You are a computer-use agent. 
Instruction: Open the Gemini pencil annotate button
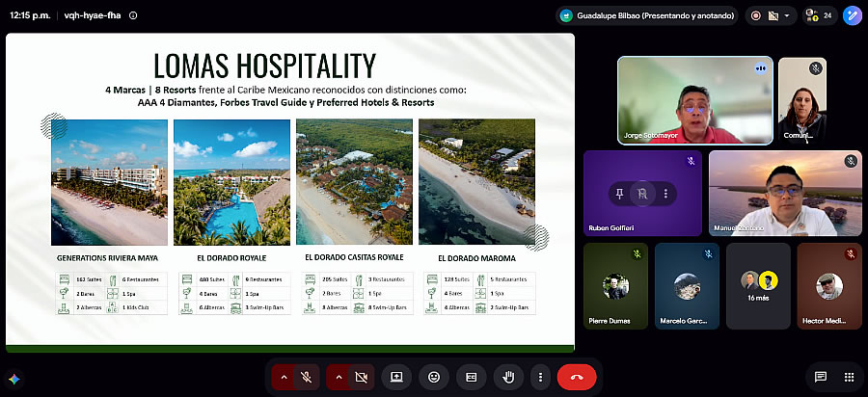pyautogui.click(x=852, y=15)
